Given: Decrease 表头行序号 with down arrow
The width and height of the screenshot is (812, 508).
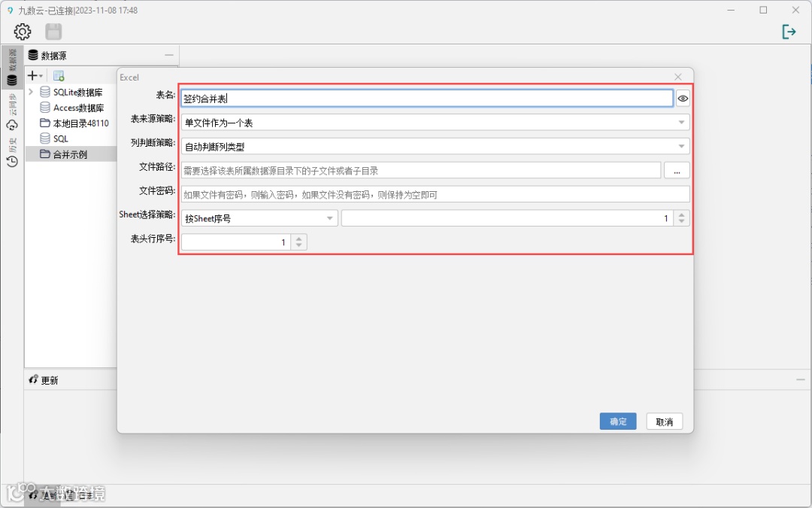Looking at the screenshot, I should (298, 245).
